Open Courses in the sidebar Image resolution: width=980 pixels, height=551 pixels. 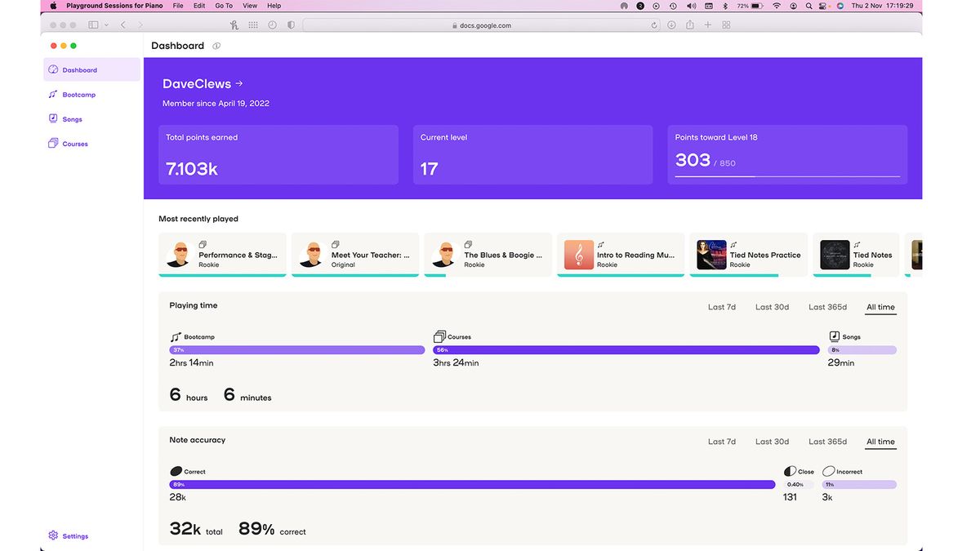click(68, 144)
